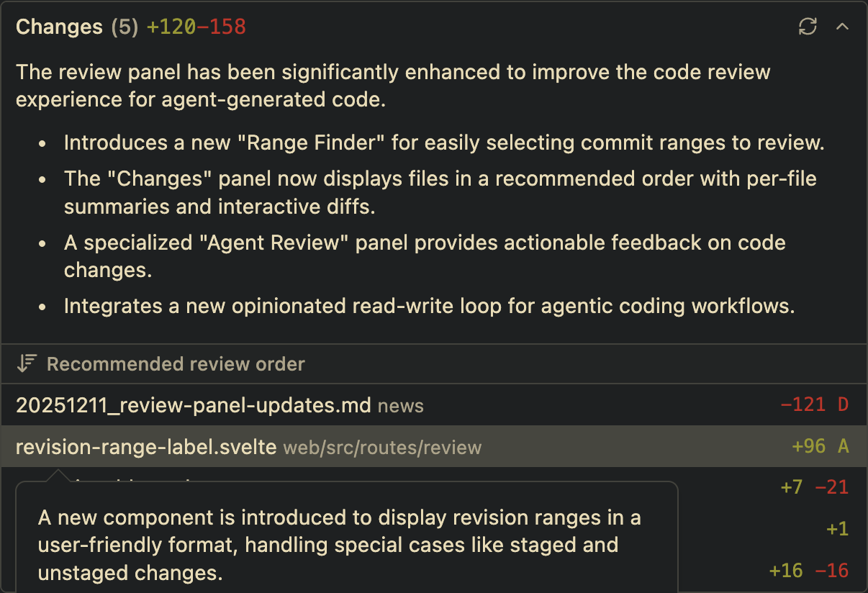
Task: Click the green A added status badge
Action: point(843,446)
